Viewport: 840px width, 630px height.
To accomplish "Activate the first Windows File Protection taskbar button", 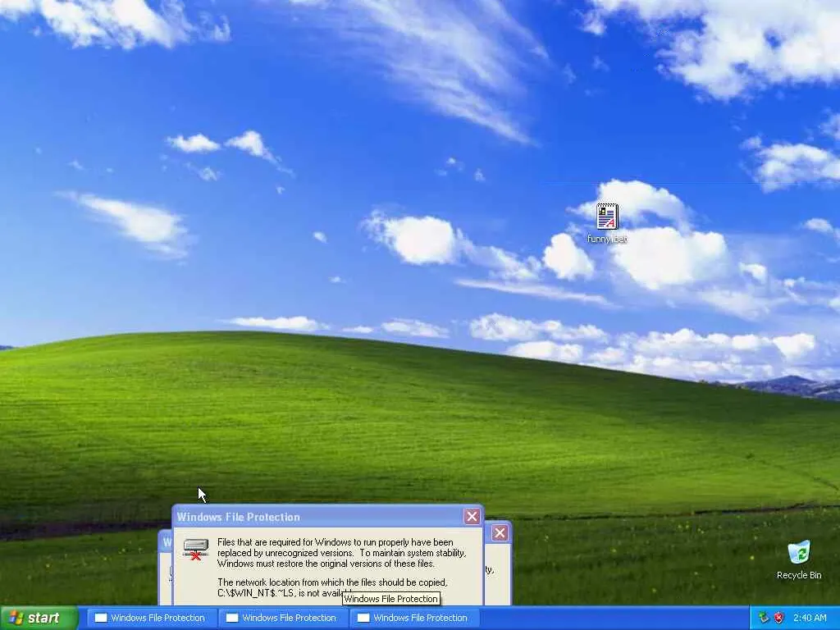I will point(151,618).
